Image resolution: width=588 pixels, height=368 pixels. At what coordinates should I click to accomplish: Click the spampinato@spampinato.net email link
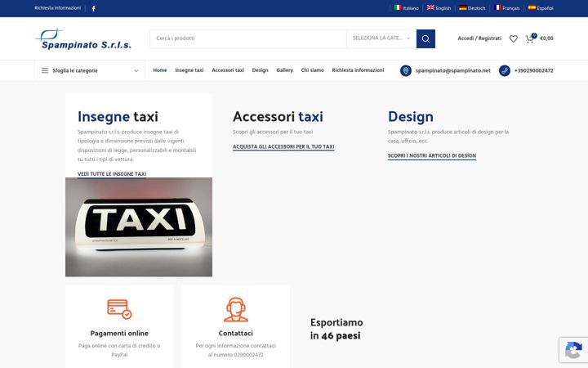[453, 70]
